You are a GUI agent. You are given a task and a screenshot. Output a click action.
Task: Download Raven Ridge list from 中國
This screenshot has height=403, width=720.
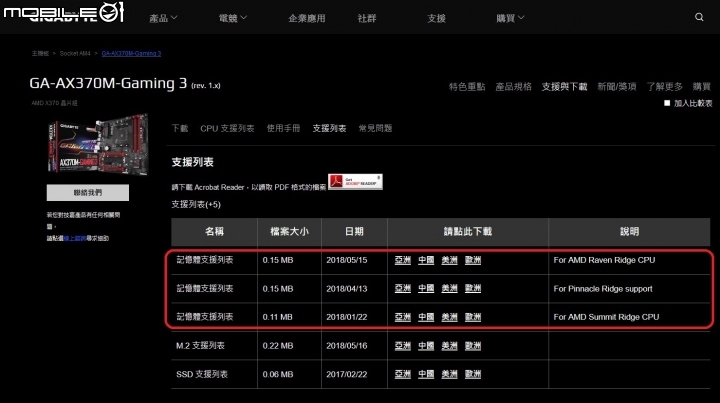[426, 260]
